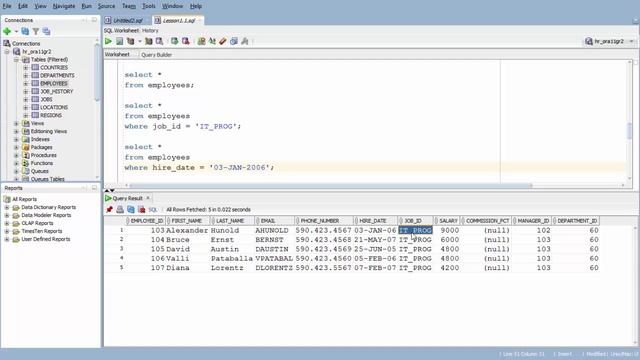
Task: Click the Commit icon in worksheet toolbar
Action: point(174,41)
